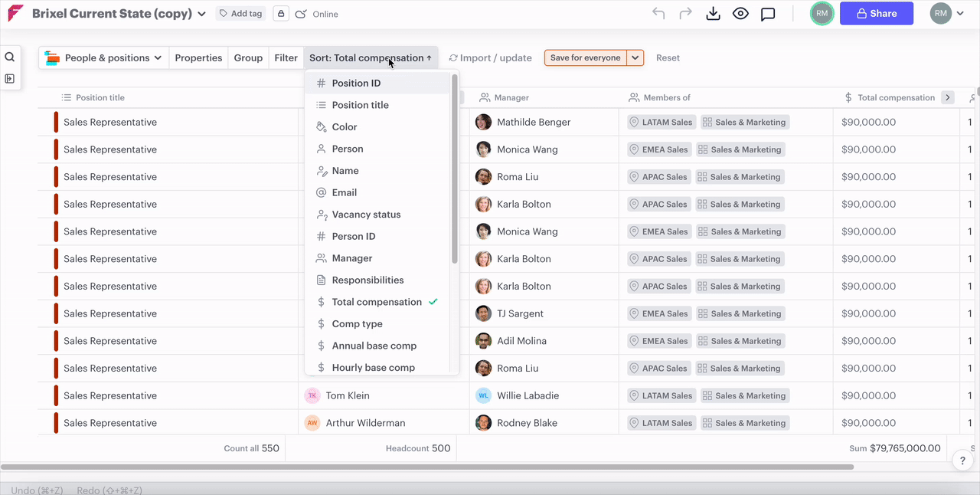The height and width of the screenshot is (495, 980).
Task: Toggle sort direction on Total compensation button
Action: [x=371, y=57]
